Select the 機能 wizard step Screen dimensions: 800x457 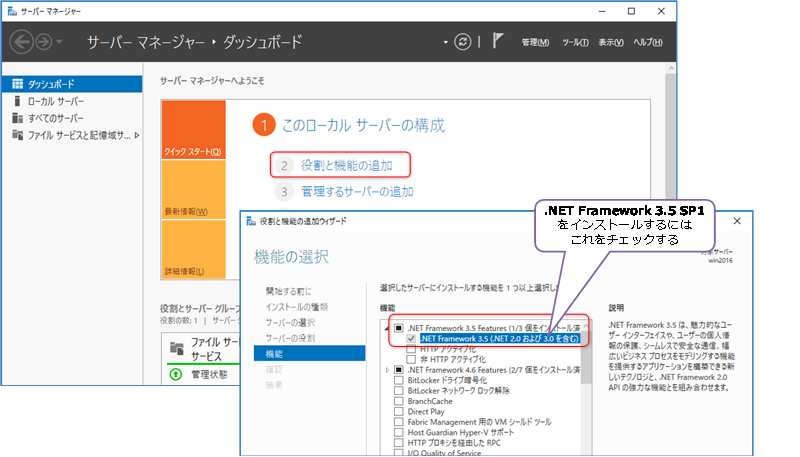pyautogui.click(x=310, y=353)
